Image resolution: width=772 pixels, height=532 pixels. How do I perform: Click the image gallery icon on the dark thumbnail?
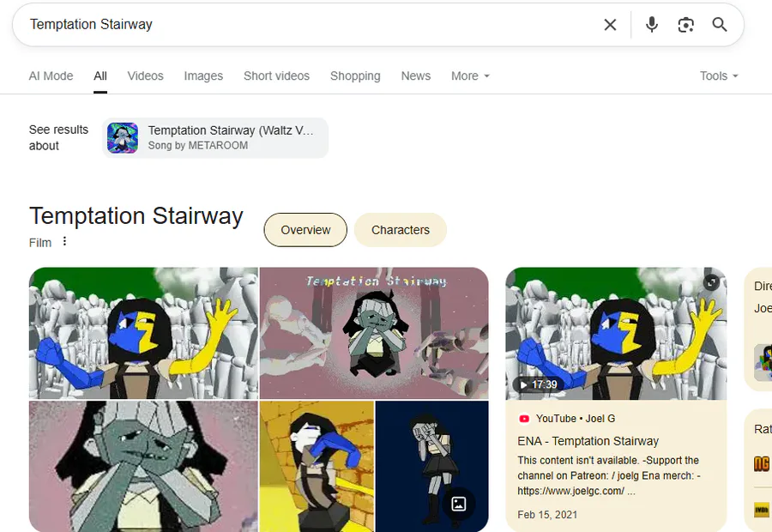click(x=458, y=504)
